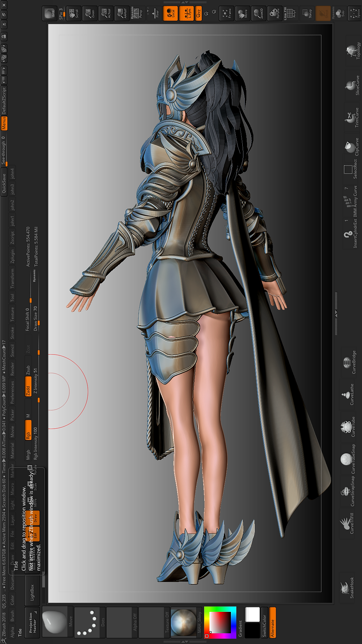Toggle the Alternate button
The image size is (362, 644).
pyautogui.click(x=273, y=622)
